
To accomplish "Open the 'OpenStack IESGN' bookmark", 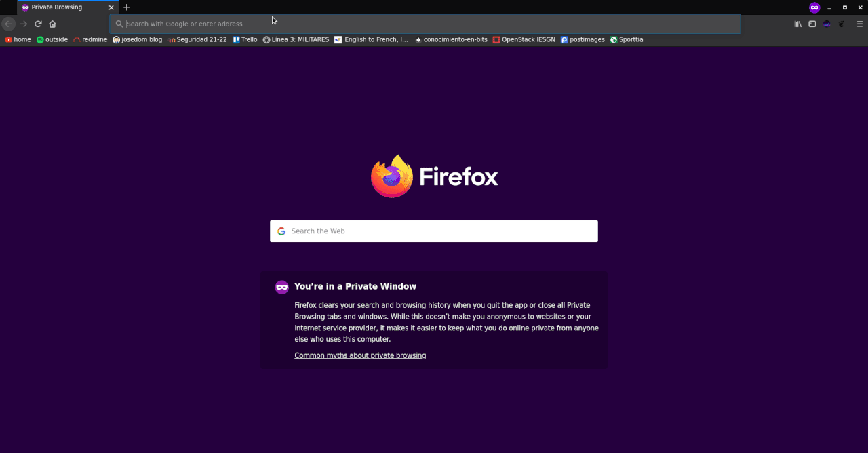I will click(x=524, y=39).
